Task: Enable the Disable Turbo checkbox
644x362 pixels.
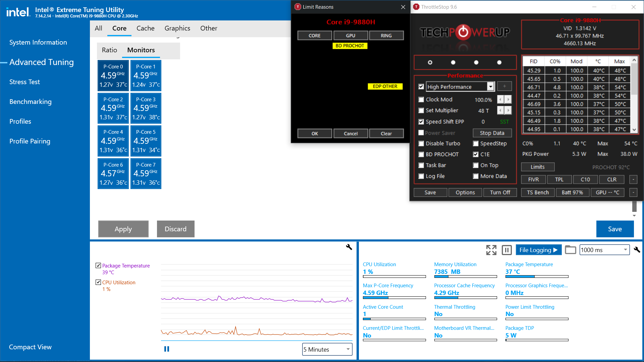Action: 421,143
